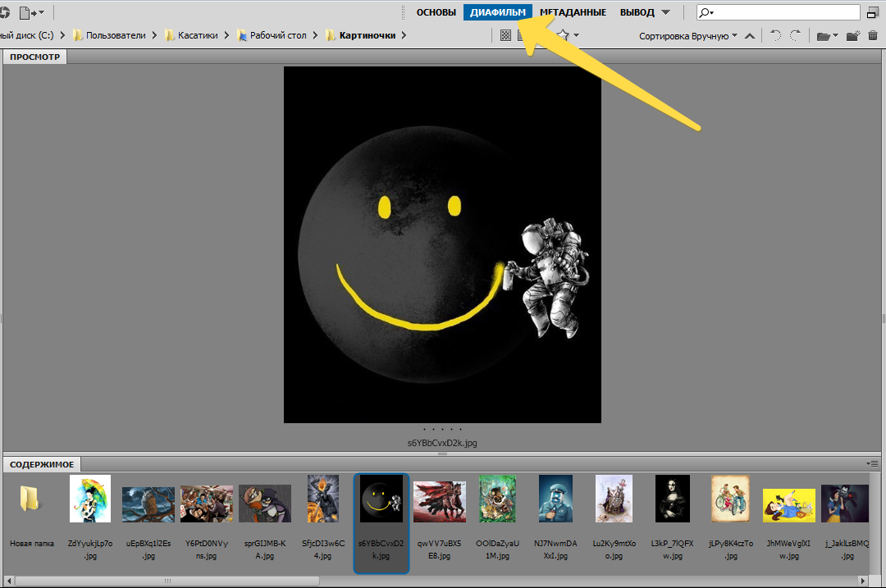Click the rotate 90° counterclockwise icon
This screenshot has width=886, height=588.
pos(775,35)
